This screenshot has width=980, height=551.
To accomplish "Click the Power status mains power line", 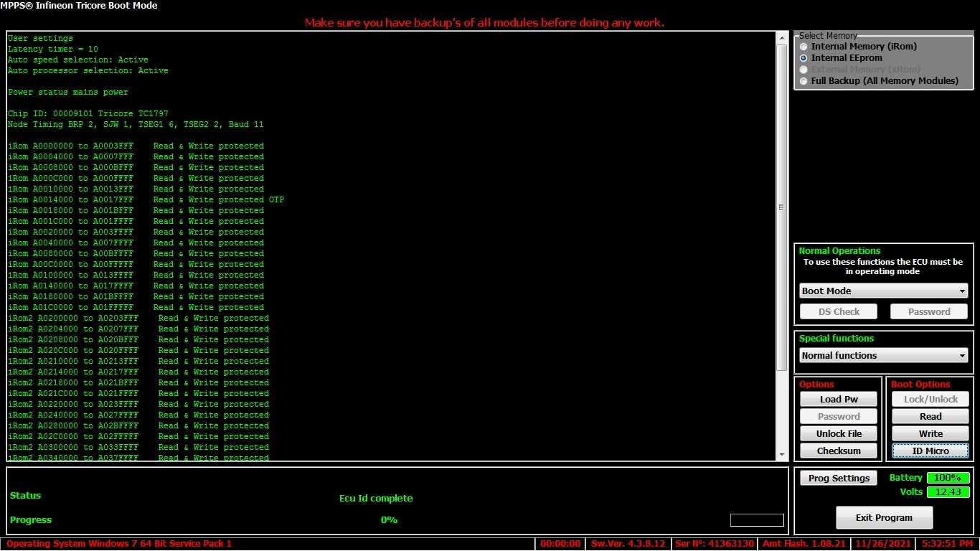I will (x=68, y=92).
